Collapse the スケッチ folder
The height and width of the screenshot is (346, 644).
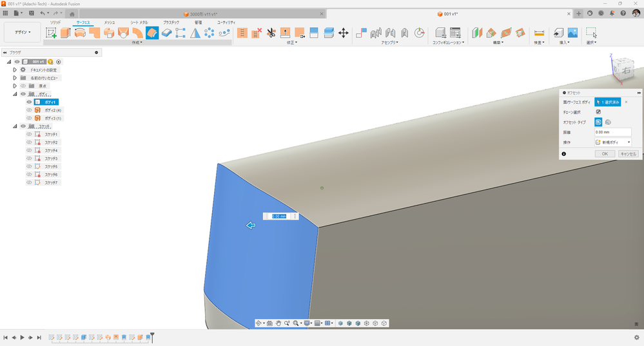point(15,126)
